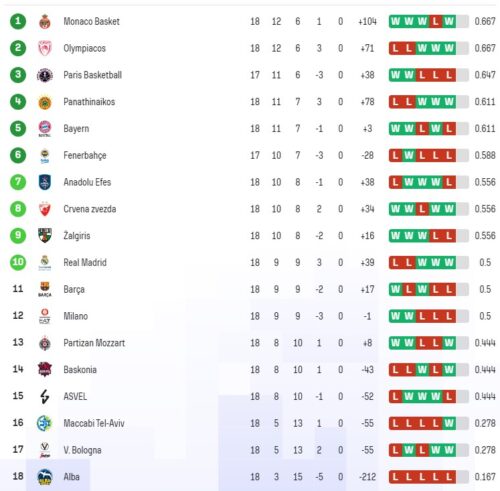Click the Real Madrid crest

point(45,263)
